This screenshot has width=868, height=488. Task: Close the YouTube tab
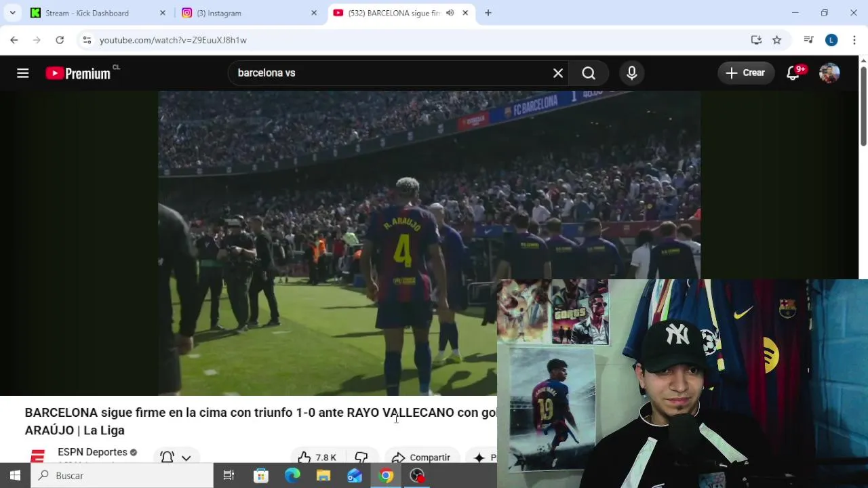[x=465, y=13]
